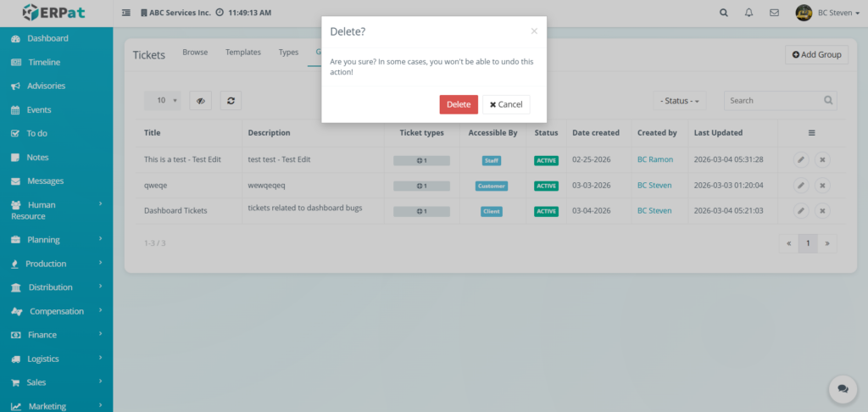Expand the Planning sidebar menu

pyautogui.click(x=57, y=240)
